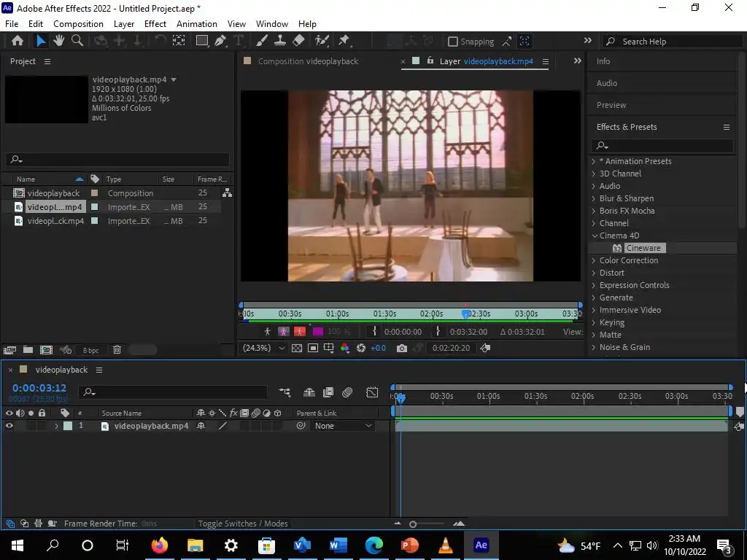Screen dimensions: 747x560
Task: Select the Puppet Pin tool
Action: point(344,41)
